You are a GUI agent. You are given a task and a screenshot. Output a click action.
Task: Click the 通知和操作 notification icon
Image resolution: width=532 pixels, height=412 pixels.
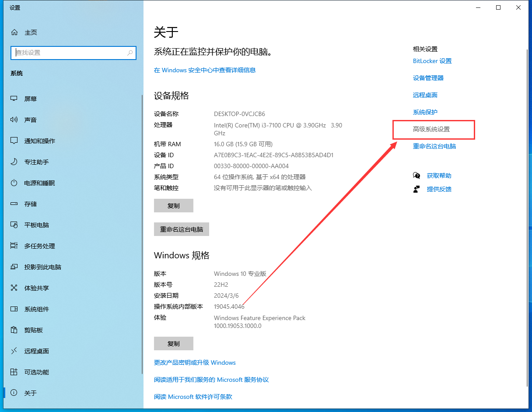[x=14, y=141]
